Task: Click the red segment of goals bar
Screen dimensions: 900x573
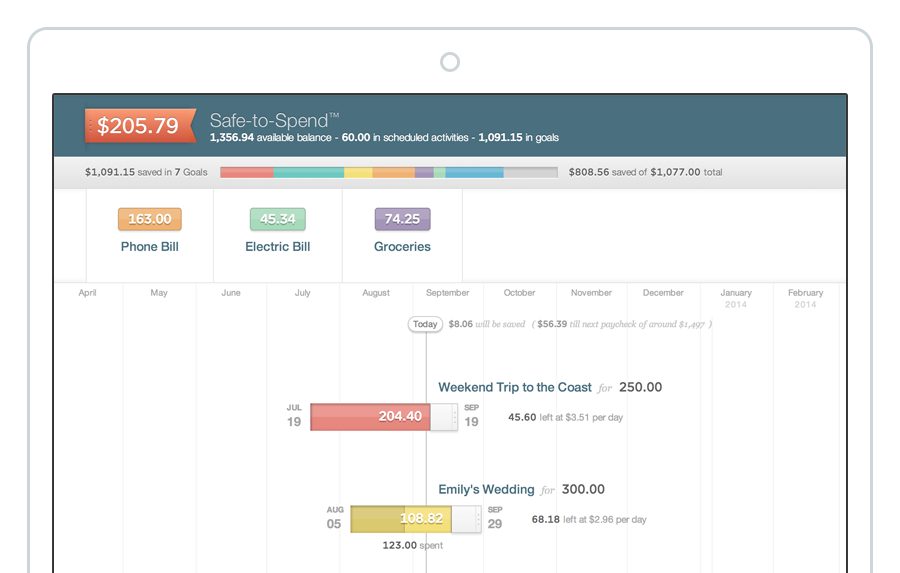Action: 246,172
